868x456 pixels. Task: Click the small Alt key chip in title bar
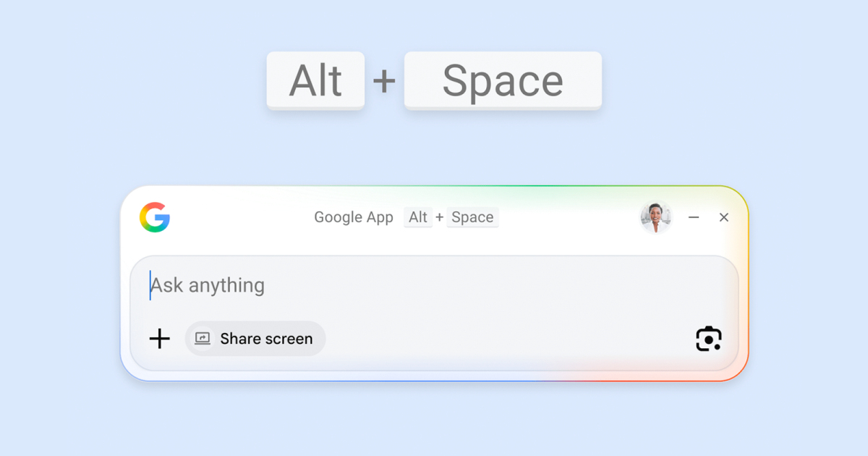coord(418,217)
